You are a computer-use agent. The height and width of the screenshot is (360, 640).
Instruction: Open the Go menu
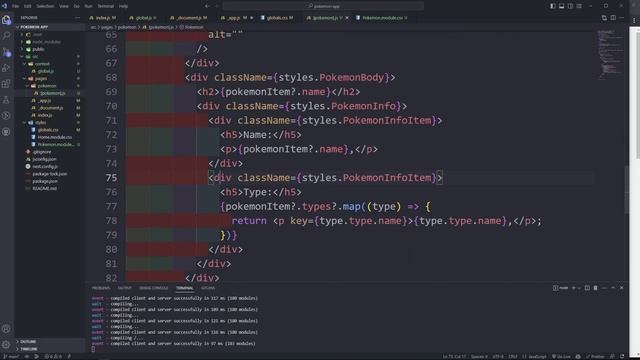pyautogui.click(x=77, y=6)
